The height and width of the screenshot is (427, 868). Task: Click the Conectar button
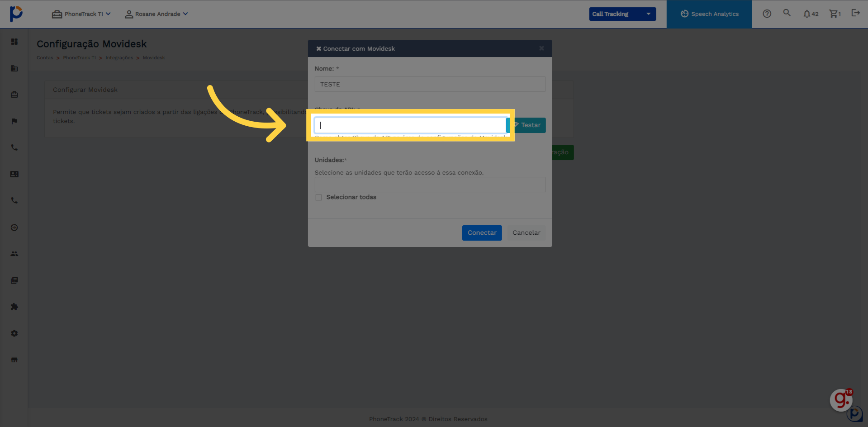pos(482,233)
